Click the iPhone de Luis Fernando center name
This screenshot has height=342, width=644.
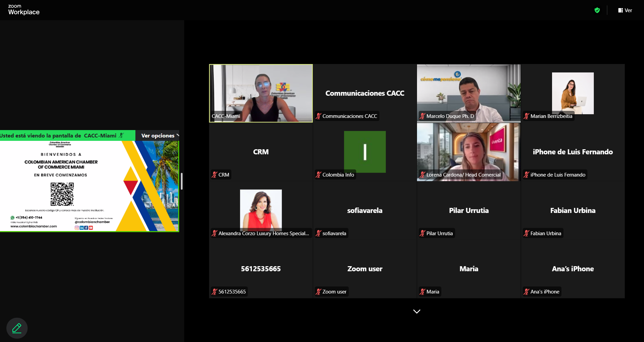tap(573, 152)
